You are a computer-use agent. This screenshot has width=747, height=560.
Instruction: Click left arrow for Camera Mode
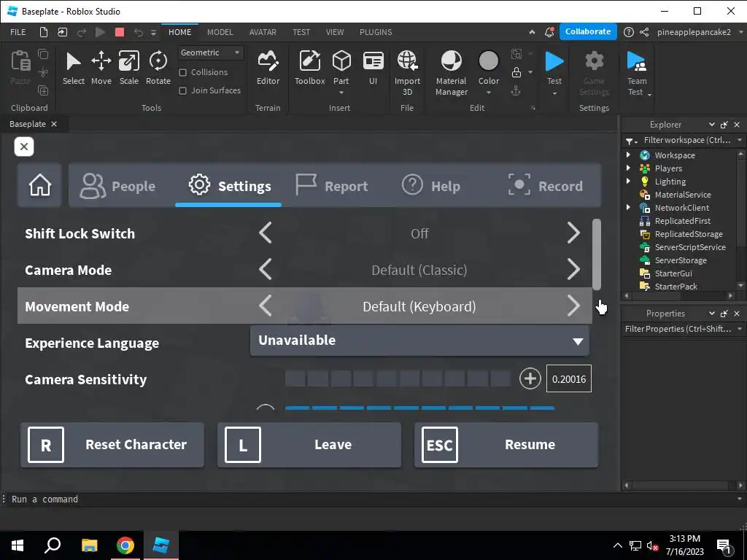[266, 270]
